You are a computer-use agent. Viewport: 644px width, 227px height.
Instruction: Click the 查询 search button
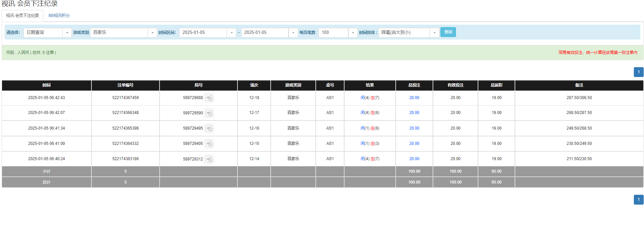pos(448,32)
